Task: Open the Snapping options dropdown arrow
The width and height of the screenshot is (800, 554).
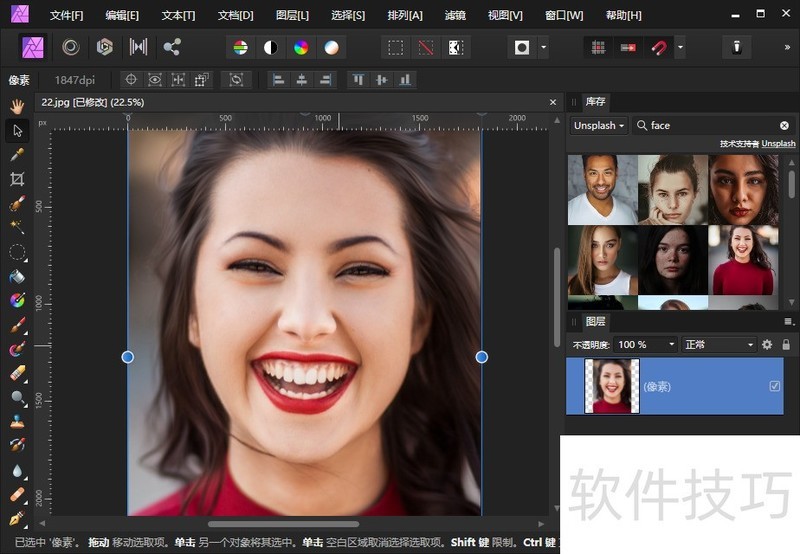Action: point(680,48)
